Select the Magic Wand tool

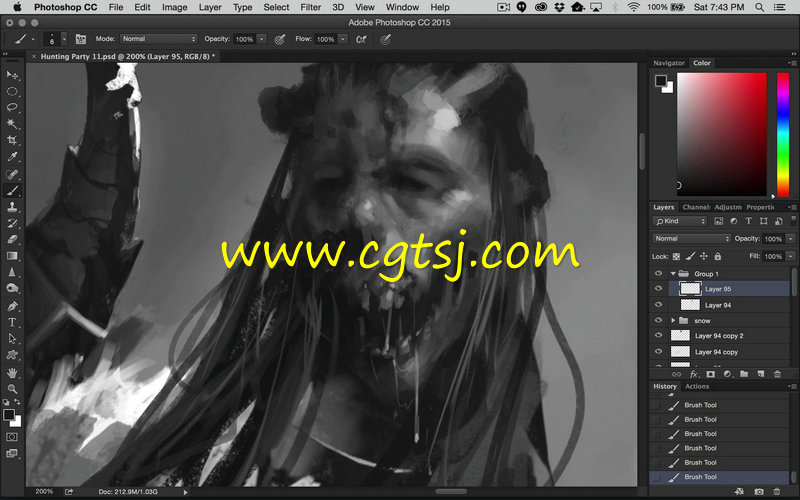click(x=12, y=124)
